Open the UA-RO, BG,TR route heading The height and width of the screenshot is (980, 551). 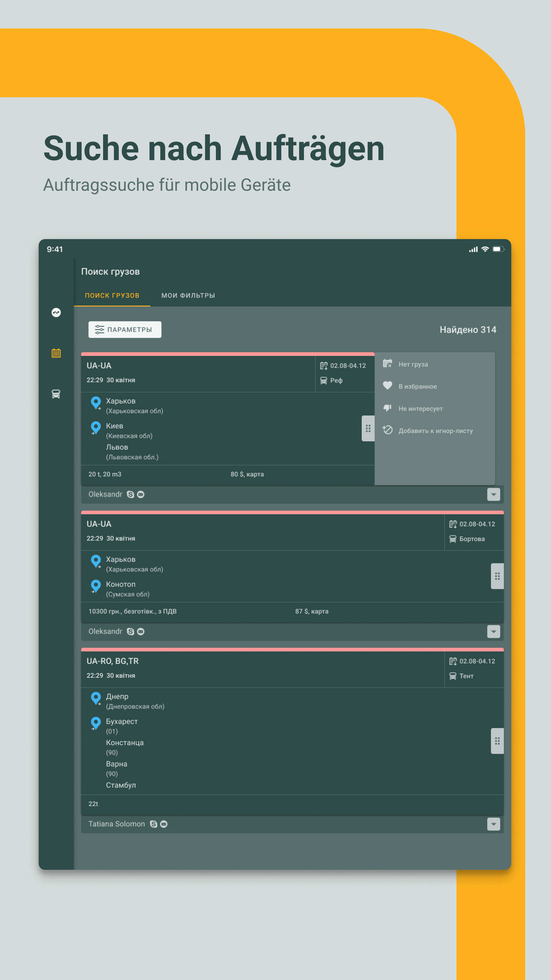coord(113,661)
